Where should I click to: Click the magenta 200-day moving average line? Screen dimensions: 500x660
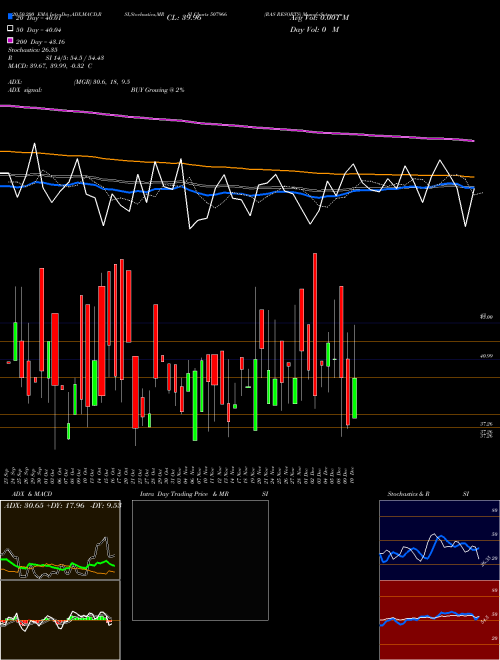click(x=236, y=125)
